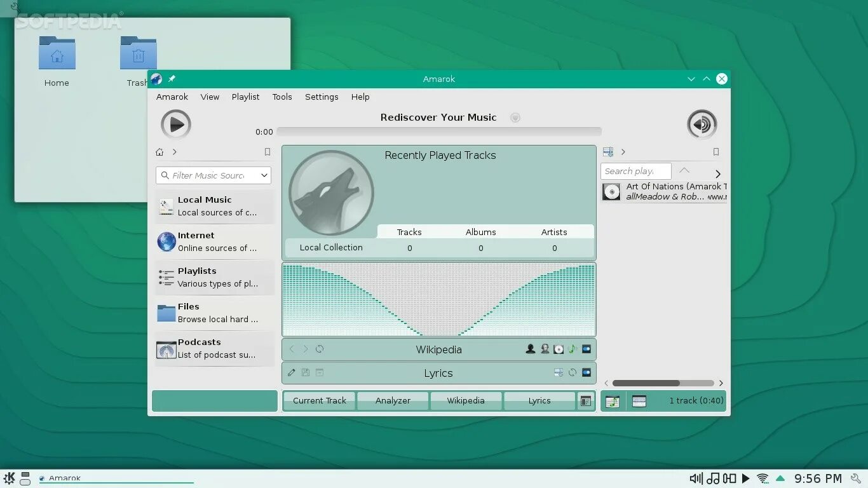The height and width of the screenshot is (488, 868).
Task: Reload lyrics with refresh icon
Action: click(x=573, y=372)
